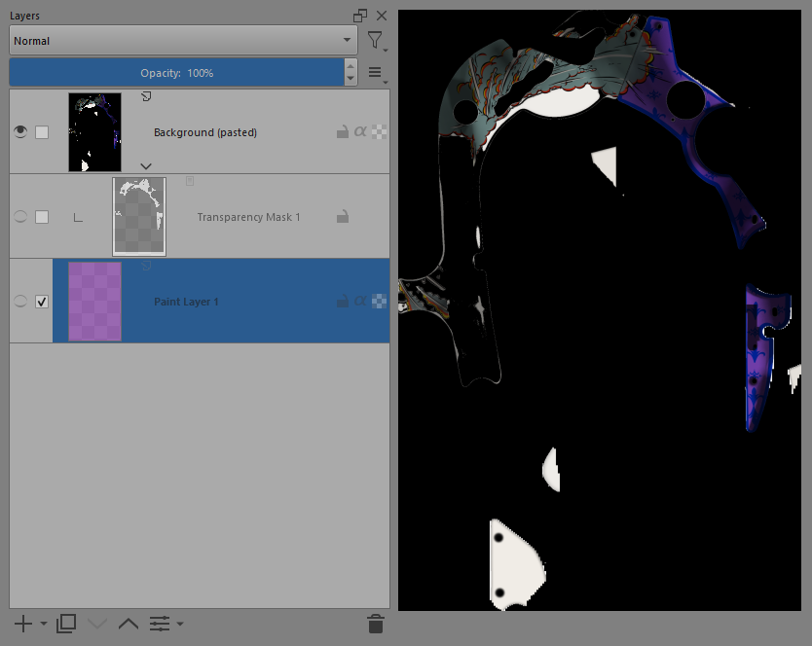812x646 pixels.
Task: Duplicate the selected layer or mask
Action: (66, 624)
